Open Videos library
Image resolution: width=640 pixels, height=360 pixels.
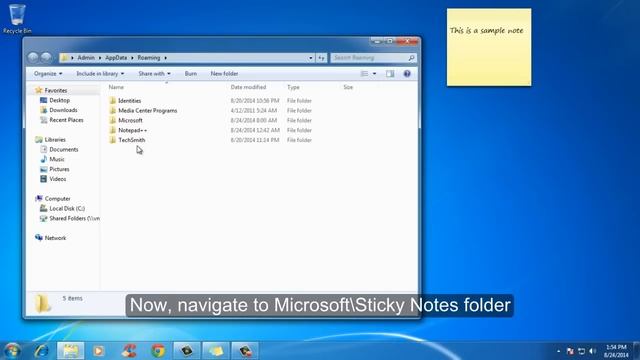coord(58,179)
